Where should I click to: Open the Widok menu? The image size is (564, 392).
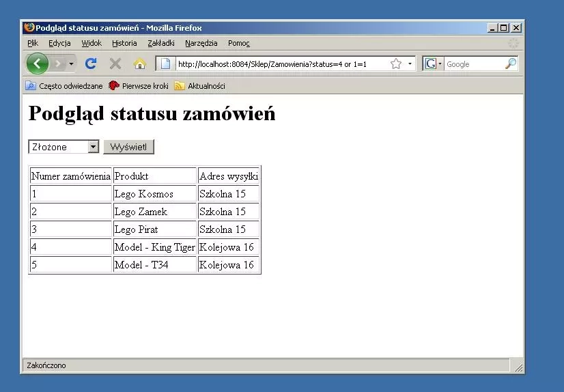click(x=91, y=43)
